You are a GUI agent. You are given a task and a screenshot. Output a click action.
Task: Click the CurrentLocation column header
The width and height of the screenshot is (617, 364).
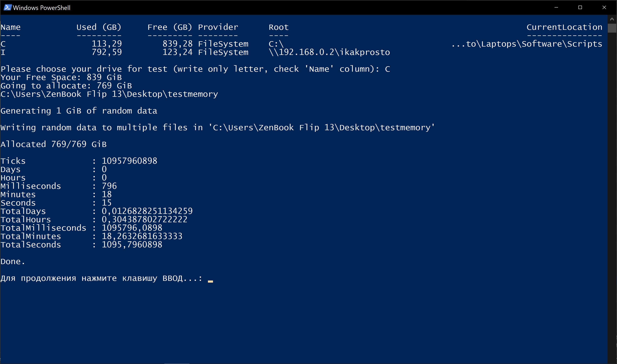pyautogui.click(x=564, y=27)
